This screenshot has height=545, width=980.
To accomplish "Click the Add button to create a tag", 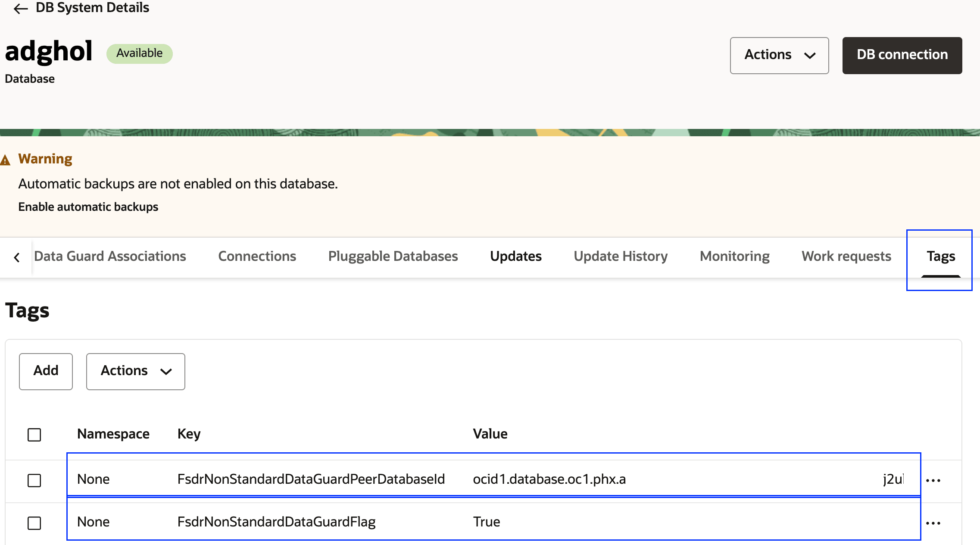I will pyautogui.click(x=45, y=371).
